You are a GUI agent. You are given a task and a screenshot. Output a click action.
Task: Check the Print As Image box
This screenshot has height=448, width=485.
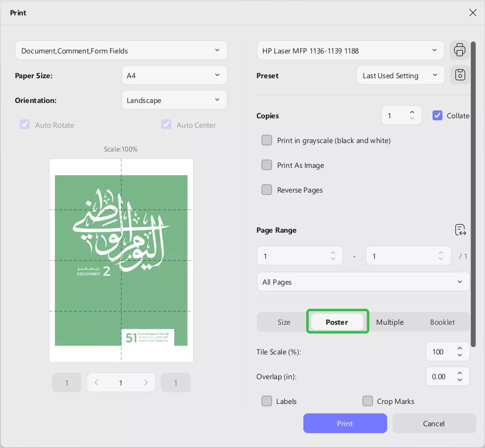click(267, 165)
